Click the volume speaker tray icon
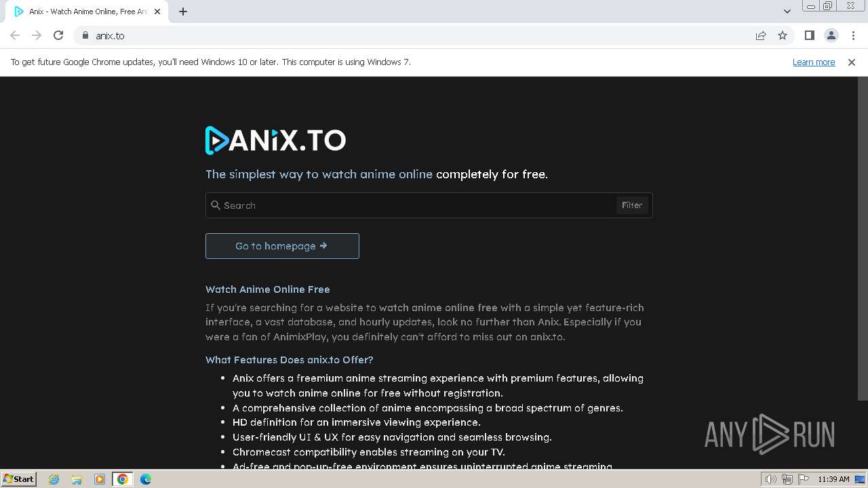Screen dimensions: 868x488 tap(771, 479)
